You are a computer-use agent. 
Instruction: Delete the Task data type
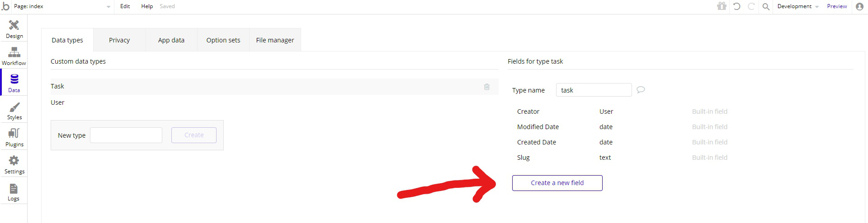pos(486,87)
